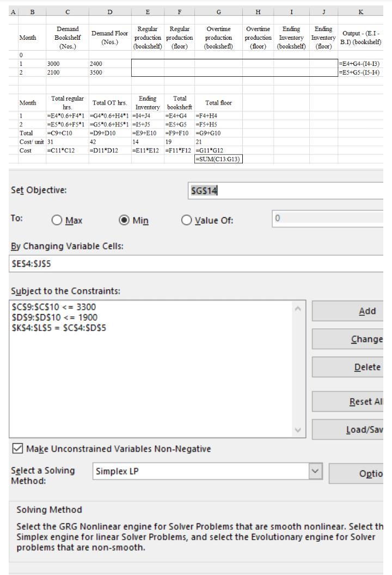Click the =G11*G12 cost cell

tap(218, 150)
